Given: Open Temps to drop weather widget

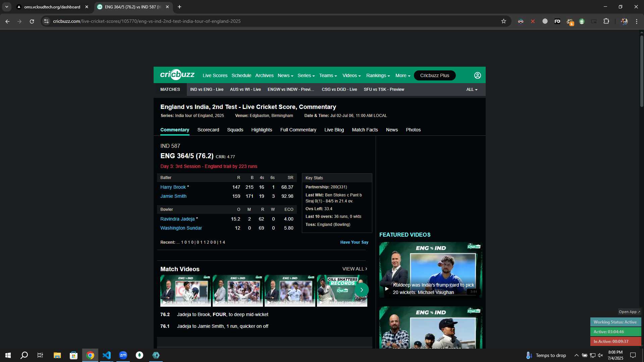Looking at the screenshot, I should point(546,355).
